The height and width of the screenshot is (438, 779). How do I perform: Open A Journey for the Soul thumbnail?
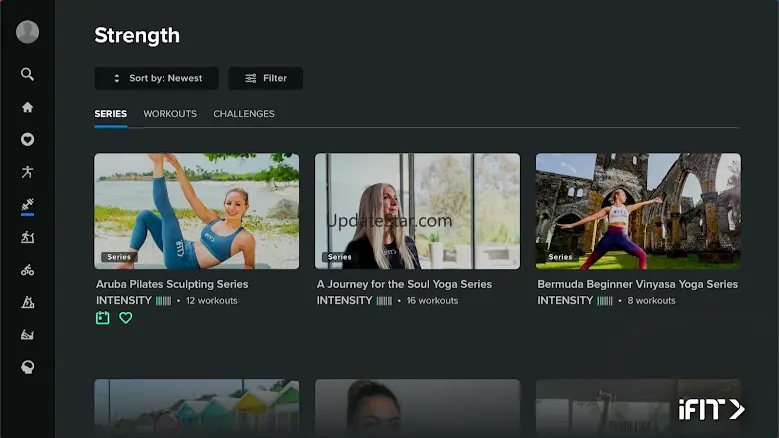tap(417, 211)
